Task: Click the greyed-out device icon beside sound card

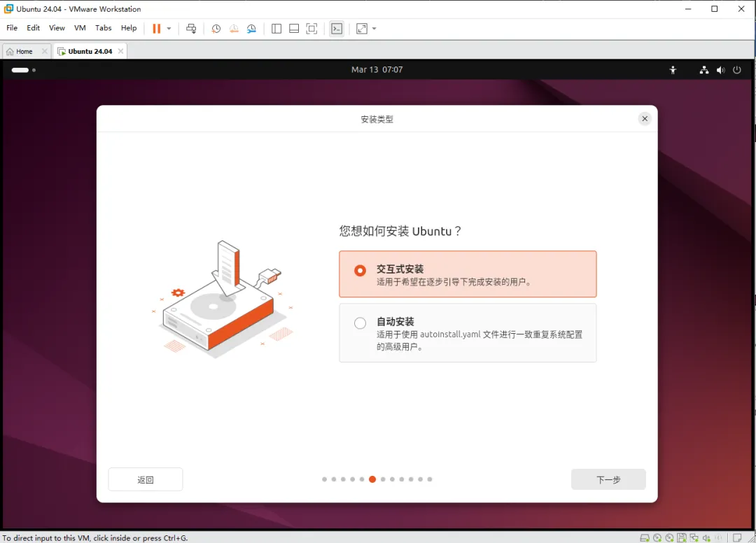Action: pyautogui.click(x=718, y=537)
